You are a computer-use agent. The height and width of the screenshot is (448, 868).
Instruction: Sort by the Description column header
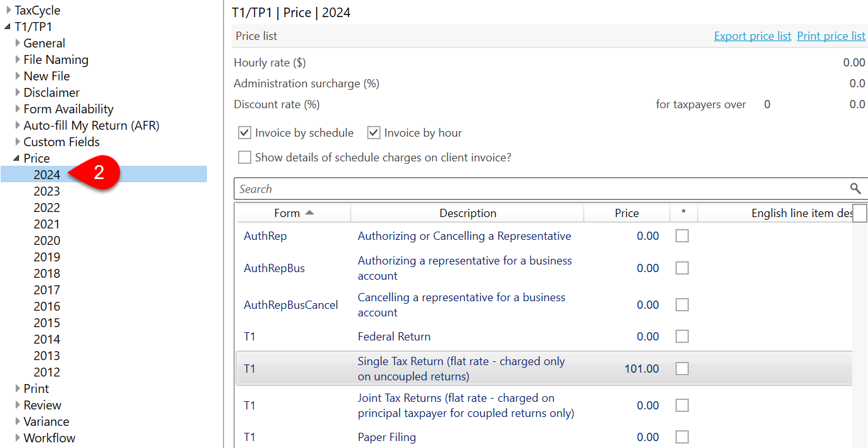click(x=468, y=213)
